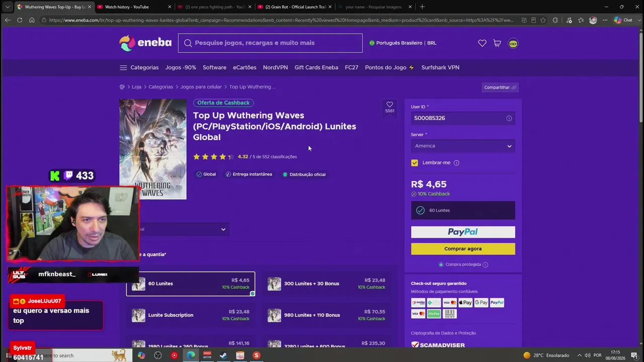
Task: Open the browser settings and more menu
Action: [604, 20]
